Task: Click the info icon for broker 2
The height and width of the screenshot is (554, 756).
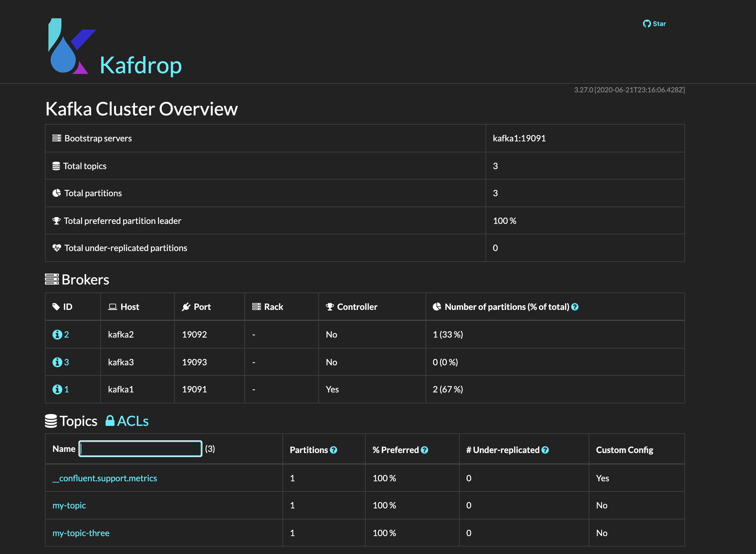Action: [57, 334]
